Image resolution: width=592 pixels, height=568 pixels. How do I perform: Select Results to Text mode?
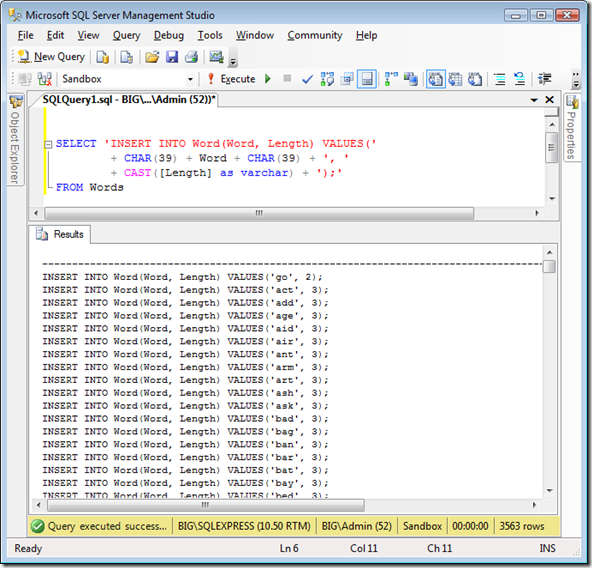coord(436,79)
